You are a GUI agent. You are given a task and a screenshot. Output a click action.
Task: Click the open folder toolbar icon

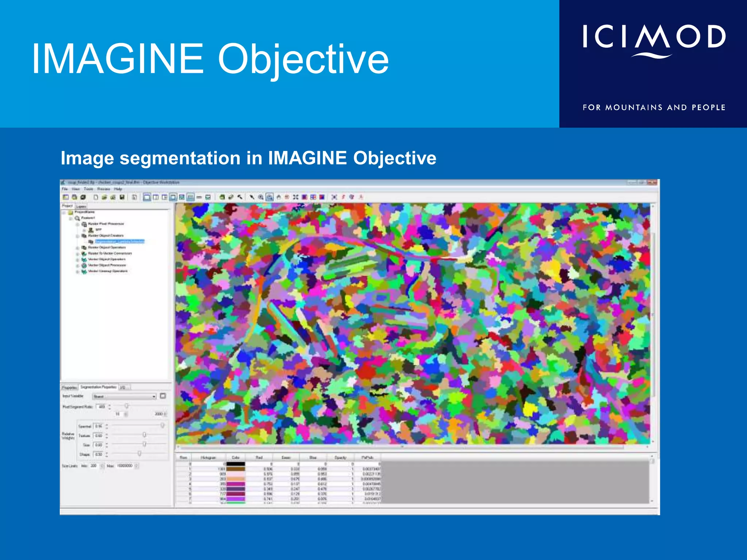[x=104, y=197]
